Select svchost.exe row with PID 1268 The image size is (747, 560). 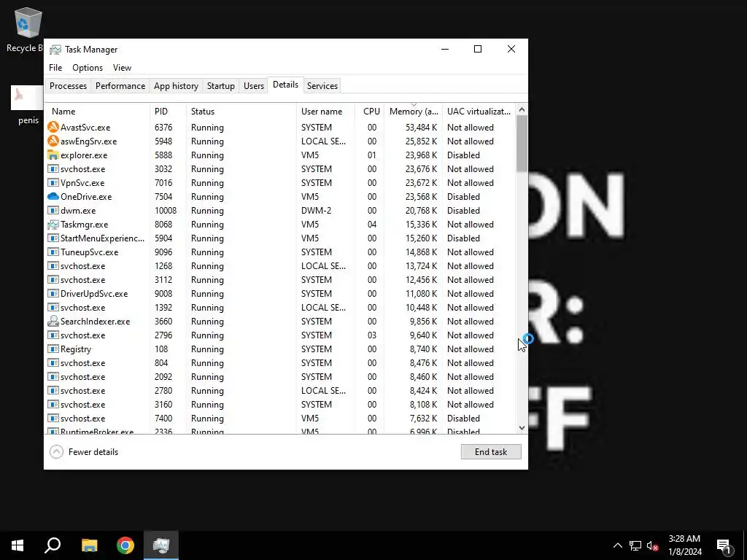[x=280, y=265]
